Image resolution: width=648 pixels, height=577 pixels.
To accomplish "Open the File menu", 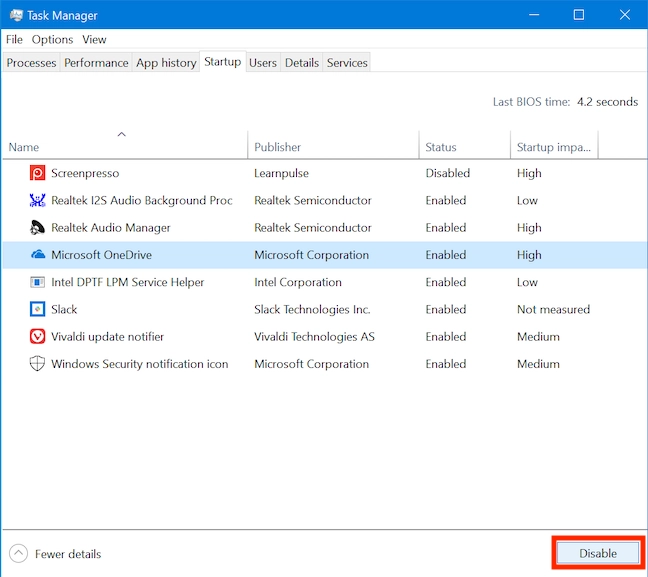I will point(14,39).
